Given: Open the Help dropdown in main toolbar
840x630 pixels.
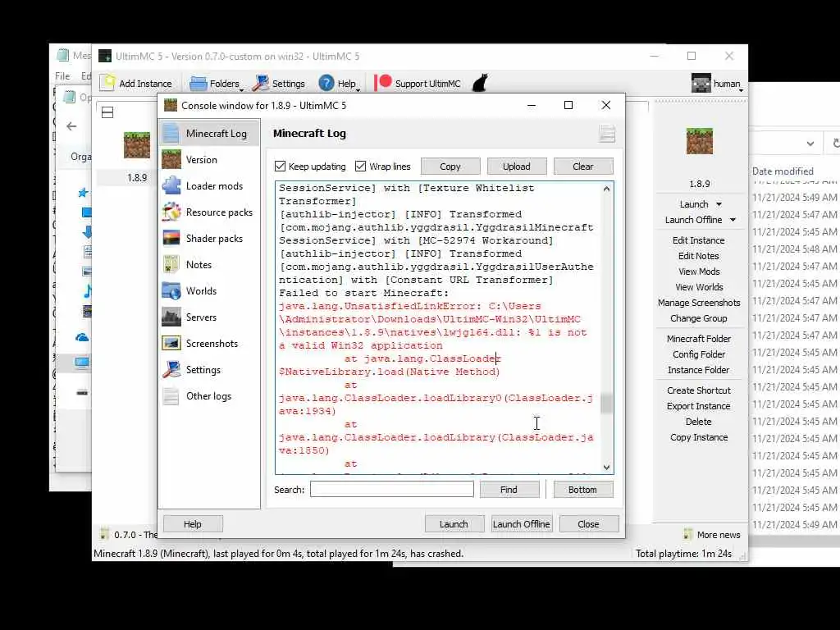Looking at the screenshot, I should (x=339, y=84).
